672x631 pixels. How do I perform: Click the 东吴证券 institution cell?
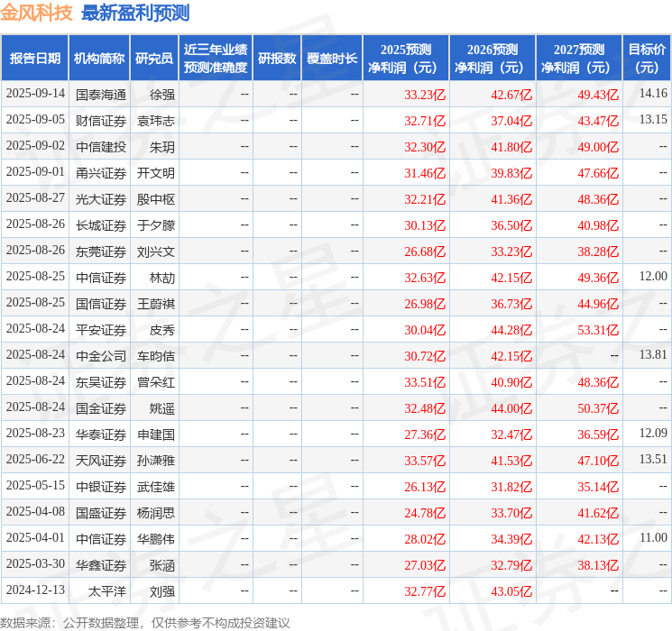101,382
